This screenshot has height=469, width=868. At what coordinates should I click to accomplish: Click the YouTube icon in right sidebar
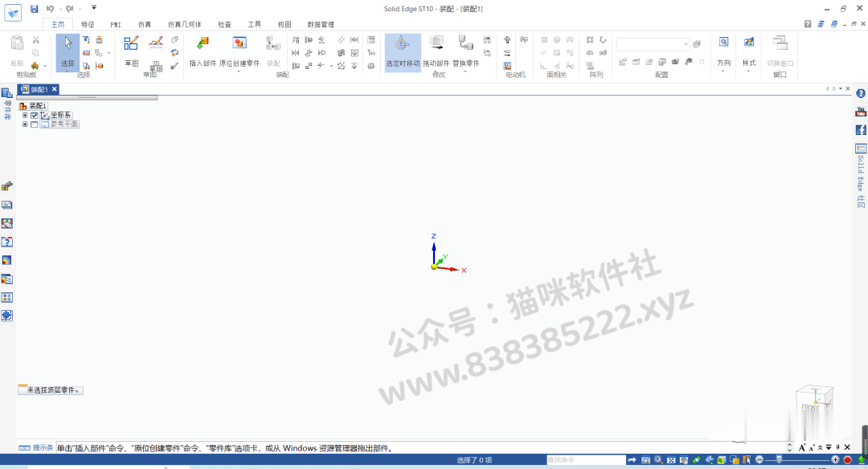point(861,112)
